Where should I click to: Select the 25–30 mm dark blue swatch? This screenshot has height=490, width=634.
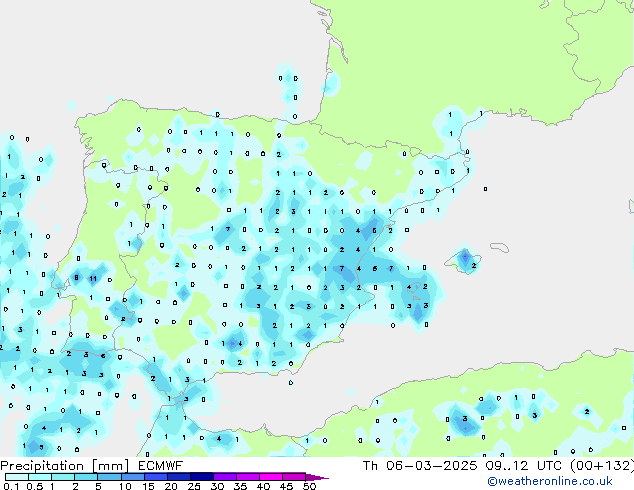[x=201, y=477]
